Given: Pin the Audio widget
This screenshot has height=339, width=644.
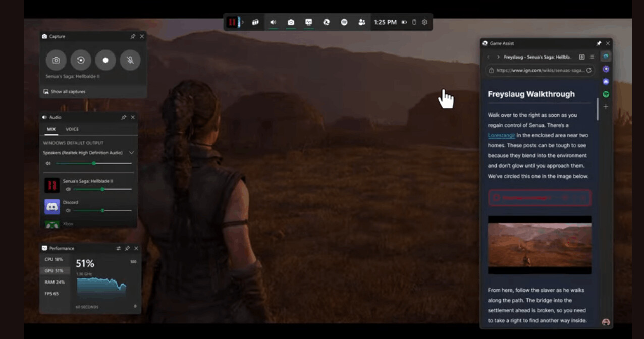Looking at the screenshot, I should tap(124, 117).
